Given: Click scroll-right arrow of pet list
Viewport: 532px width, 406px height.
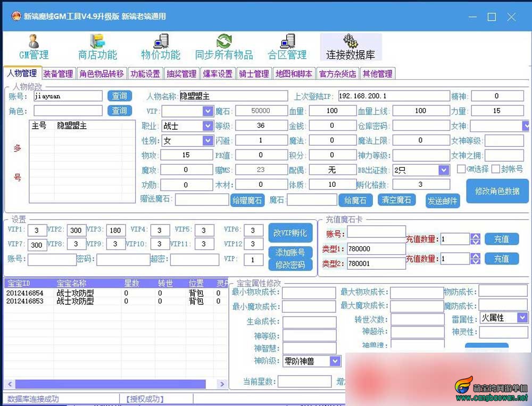Looking at the screenshot, I should tap(222, 384).
